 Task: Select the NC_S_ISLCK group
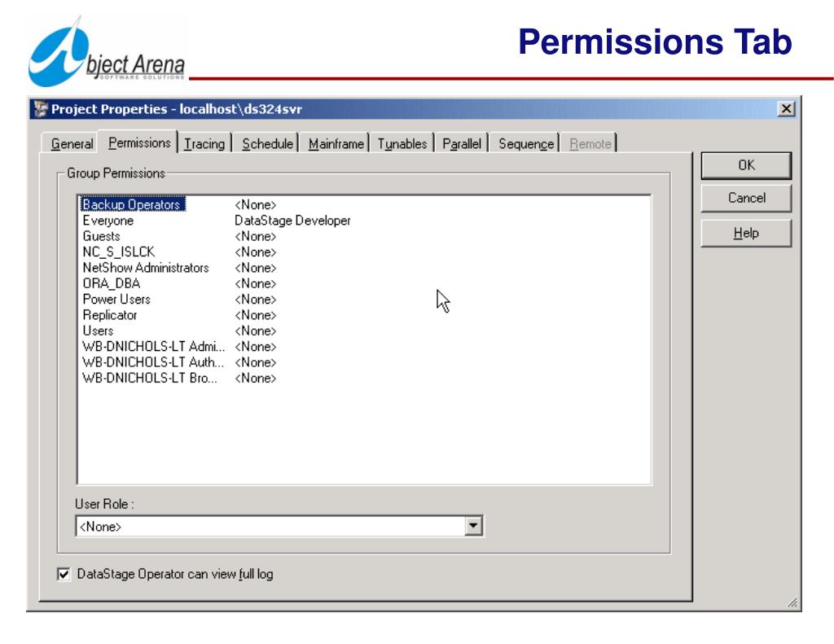[x=118, y=252]
